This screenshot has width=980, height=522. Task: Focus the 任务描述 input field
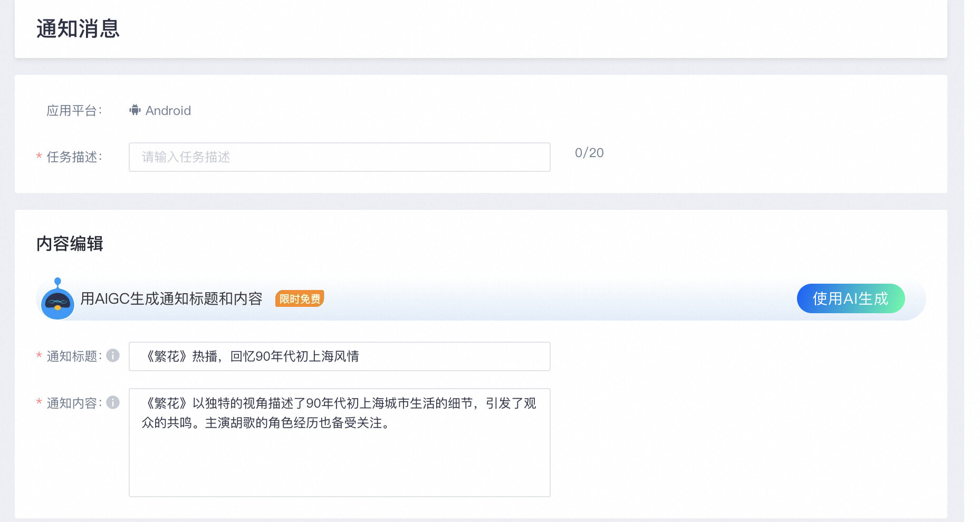340,157
